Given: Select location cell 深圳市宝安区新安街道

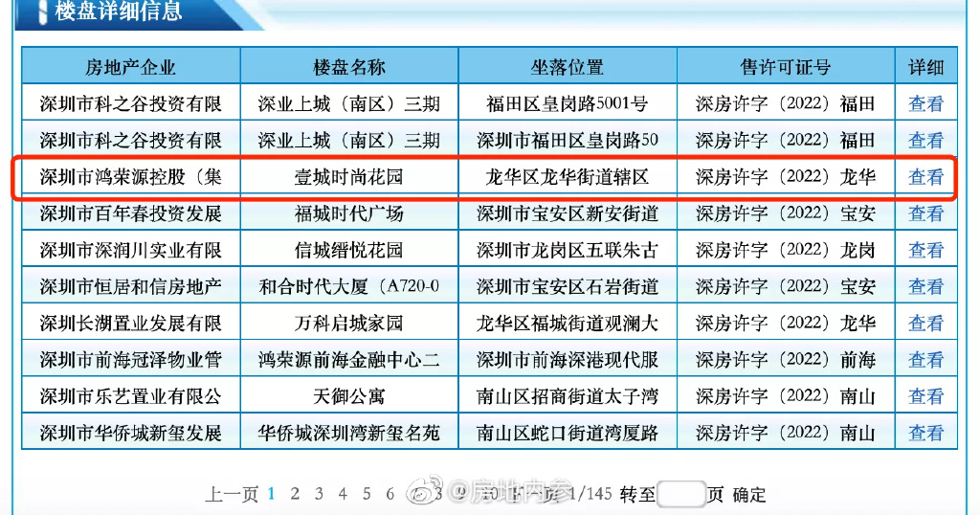Looking at the screenshot, I should (567, 213).
